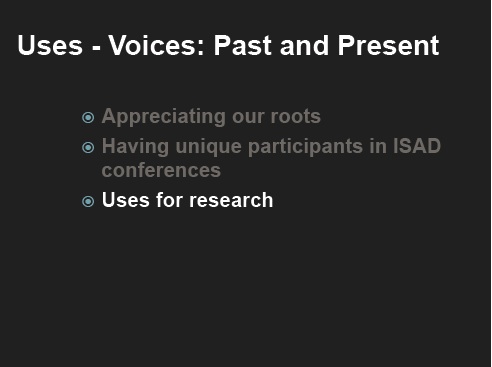Click the Appreciating our roots bullet text

tap(211, 117)
